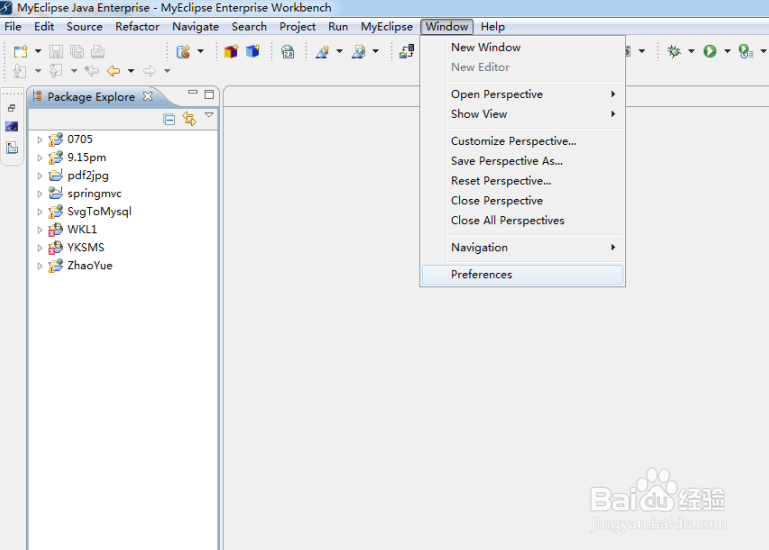Open the Open Perspective submenu
769x550 pixels.
[x=523, y=94]
